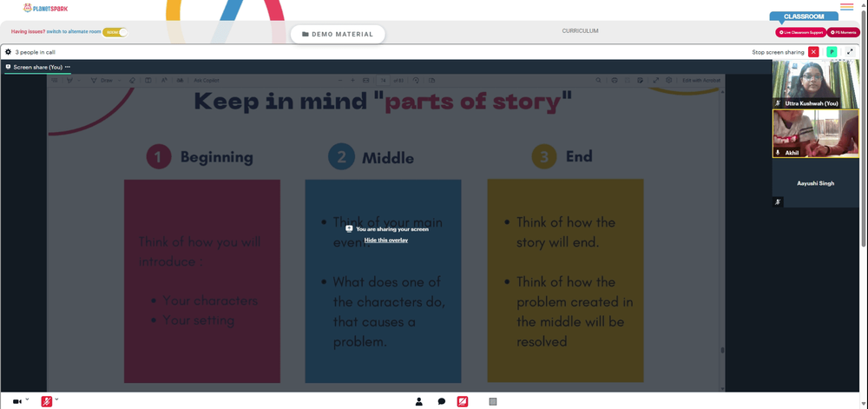Screen dimensions: 868x409
Task: Open the DEMO MATERIAL tab
Action: point(338,34)
